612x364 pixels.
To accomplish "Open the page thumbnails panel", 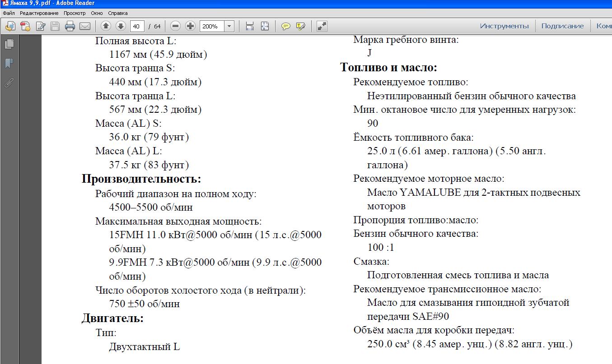I will [9, 44].
